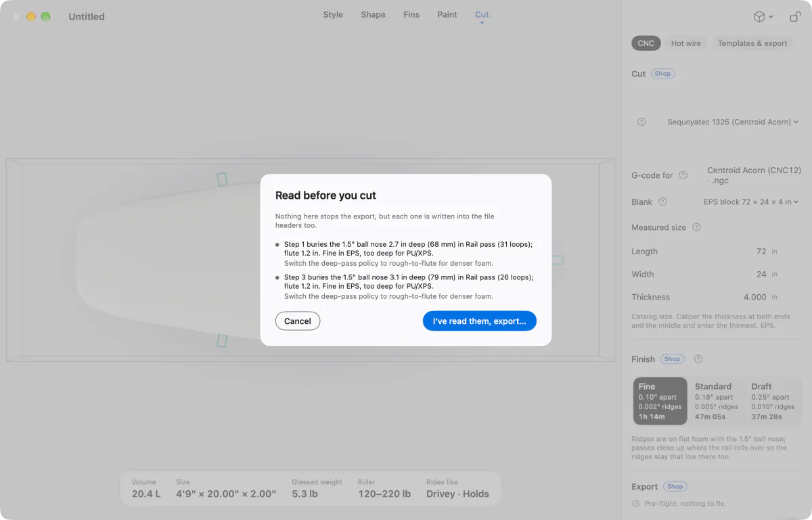812x520 pixels.
Task: Switch to the Shape tab
Action: (x=373, y=15)
